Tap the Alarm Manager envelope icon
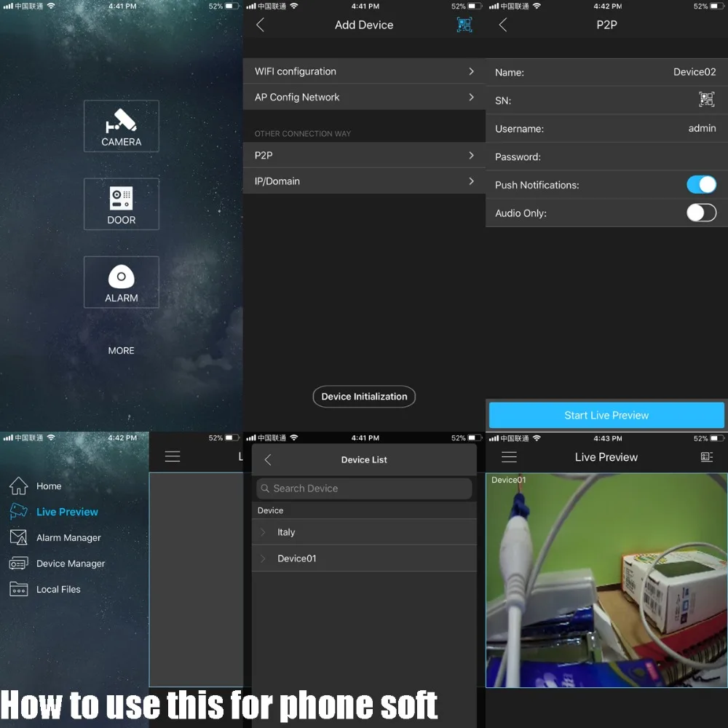 [19, 537]
